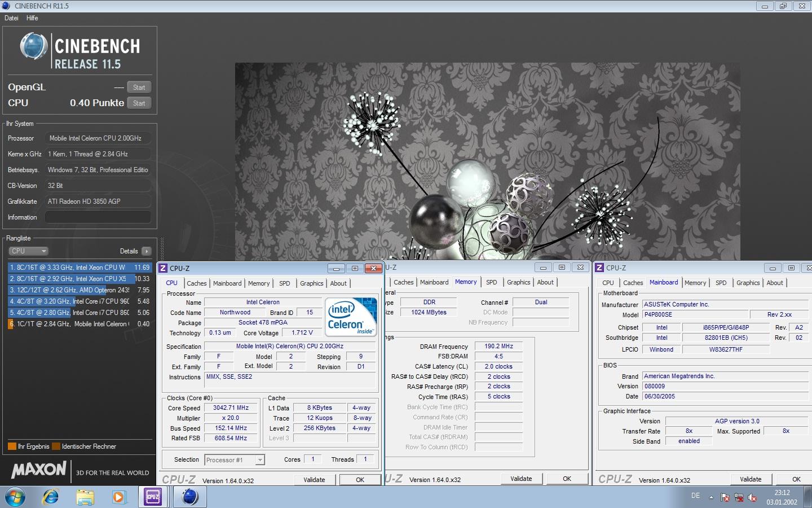Click the CPU-Z icon in the right CPU-Z title bar
The height and width of the screenshot is (508, 812).
tap(599, 268)
